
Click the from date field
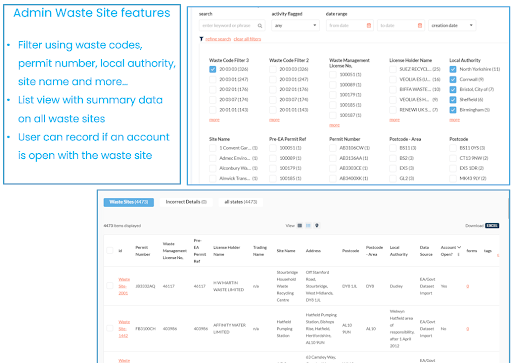click(x=350, y=26)
